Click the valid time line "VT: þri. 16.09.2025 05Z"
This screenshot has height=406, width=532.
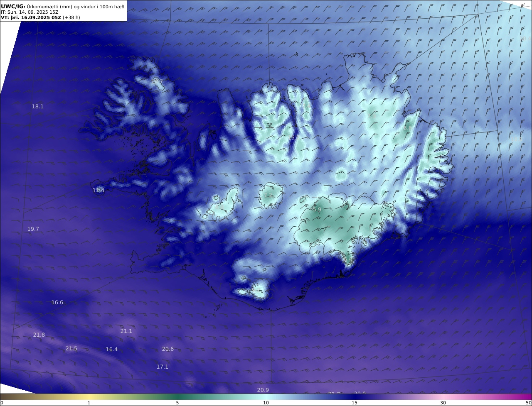click(x=31, y=17)
